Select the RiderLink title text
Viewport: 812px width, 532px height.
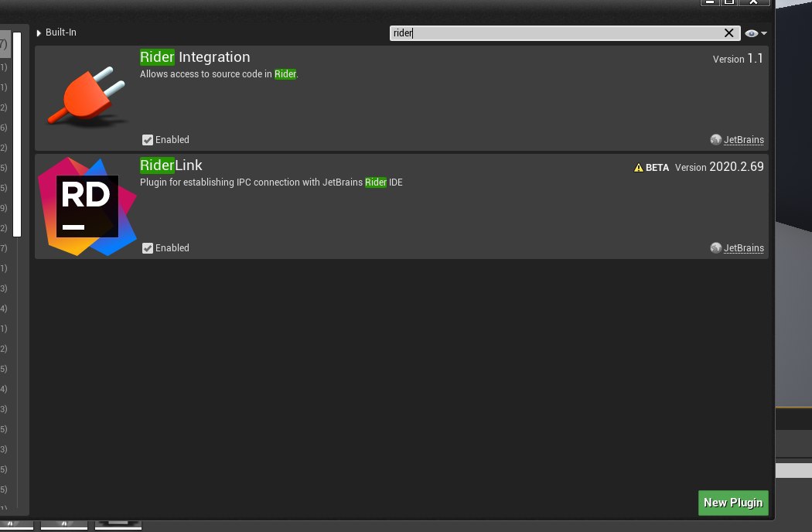coord(171,165)
